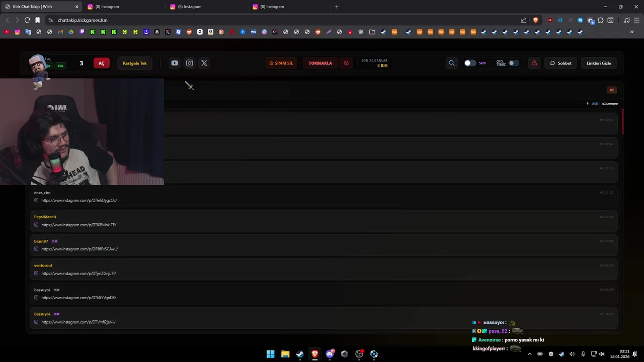644x362 pixels.
Task: Switch to the second Instagram tab
Action: click(x=206, y=7)
